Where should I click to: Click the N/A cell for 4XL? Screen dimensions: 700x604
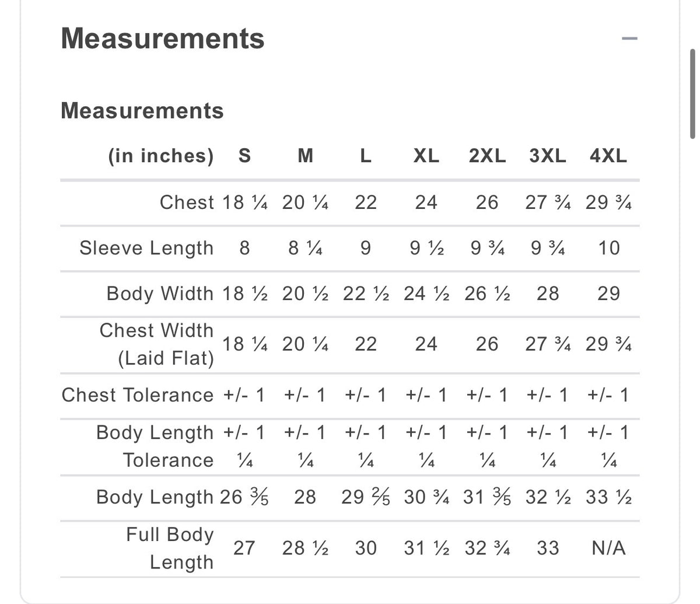[608, 548]
